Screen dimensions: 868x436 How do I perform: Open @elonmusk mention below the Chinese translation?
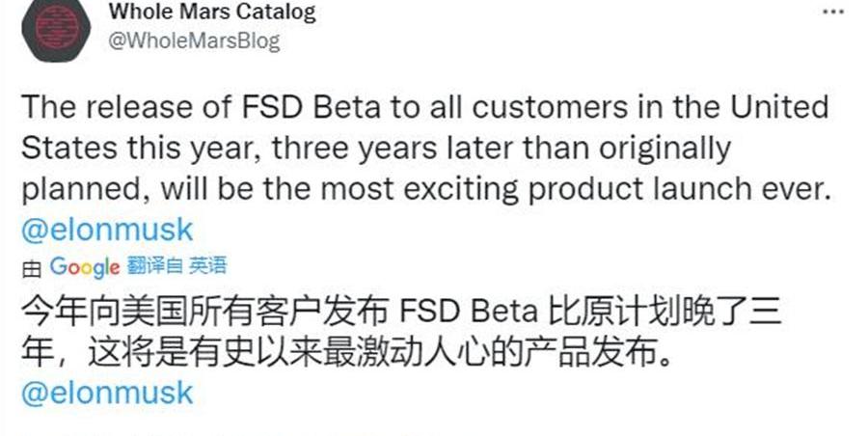(107, 393)
